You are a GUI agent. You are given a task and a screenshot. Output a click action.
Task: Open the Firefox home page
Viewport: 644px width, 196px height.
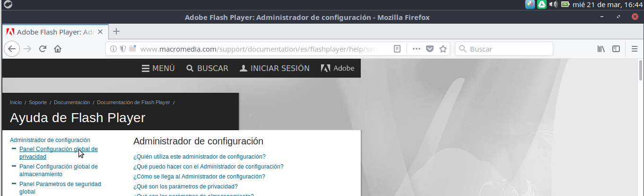[58, 49]
